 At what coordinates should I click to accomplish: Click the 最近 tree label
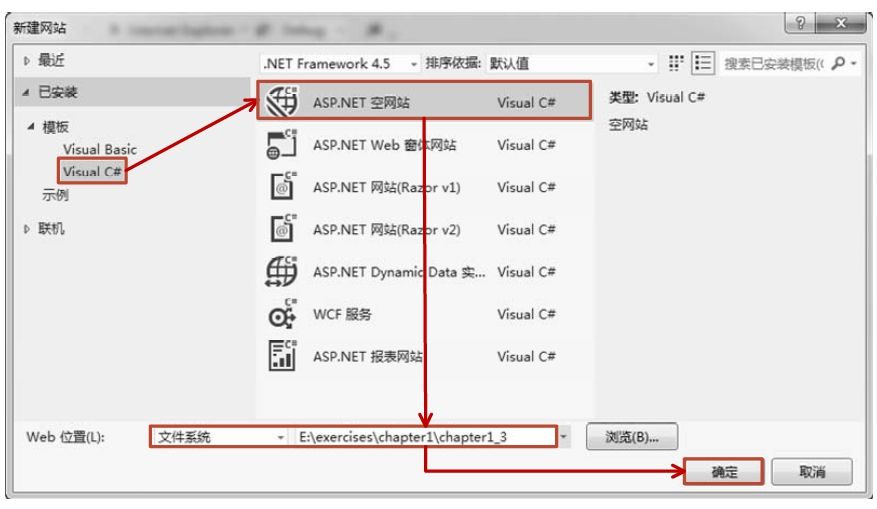pos(51,60)
